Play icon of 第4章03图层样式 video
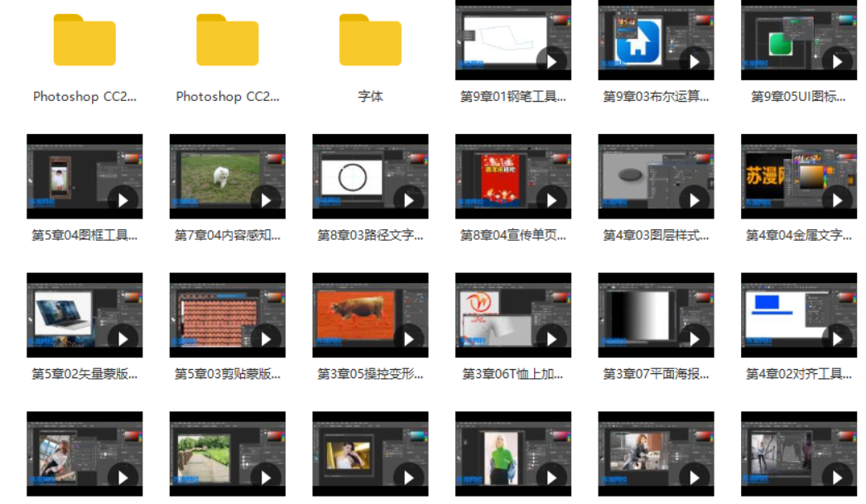Screen dimensions: 866x504 pyautogui.click(x=695, y=199)
